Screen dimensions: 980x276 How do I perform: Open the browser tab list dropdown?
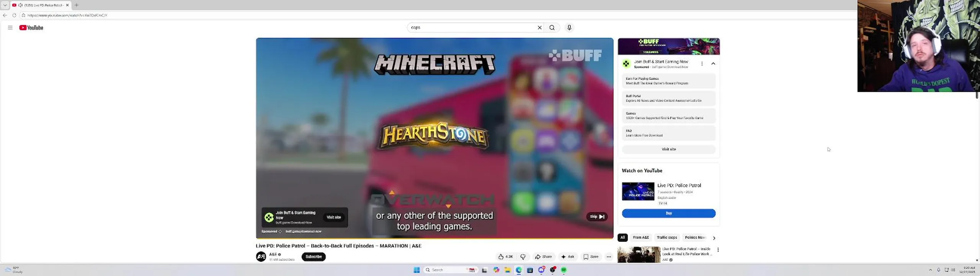(x=5, y=5)
